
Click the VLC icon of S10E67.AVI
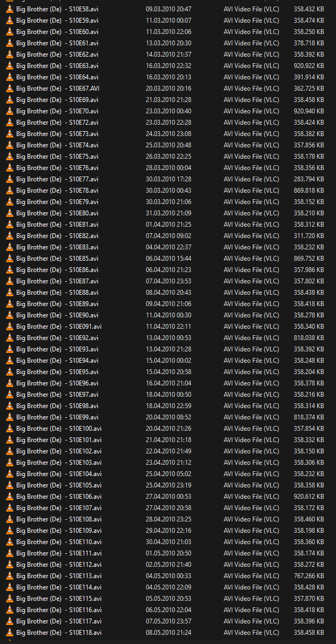[x=9, y=89]
